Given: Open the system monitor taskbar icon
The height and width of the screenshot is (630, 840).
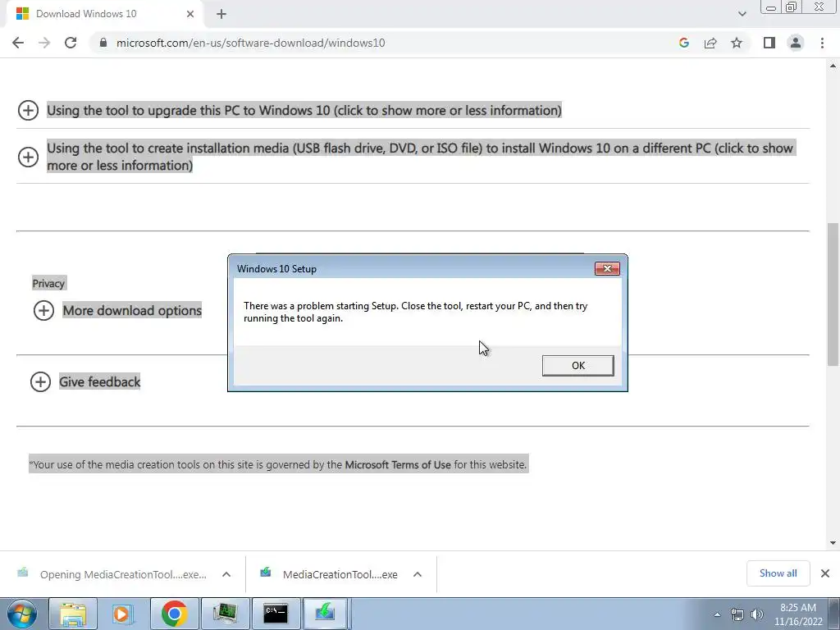Looking at the screenshot, I should pos(225,614).
